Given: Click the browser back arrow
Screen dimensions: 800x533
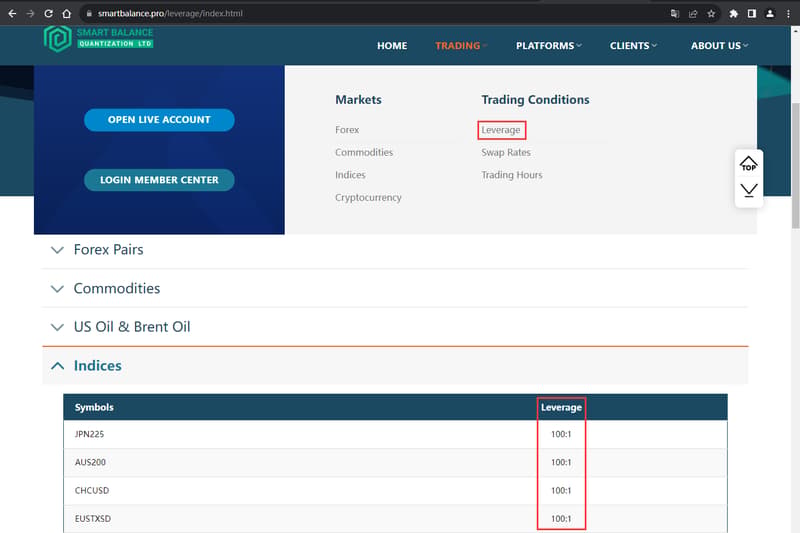Looking at the screenshot, I should click(x=12, y=14).
